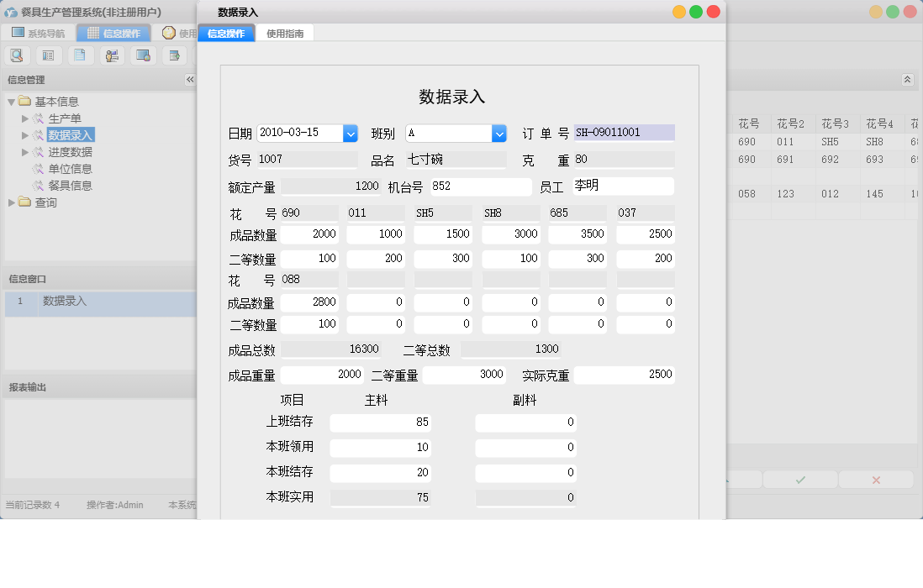923x588 pixels.
Task: Open the 班别 dropdown showing A
Action: pyautogui.click(x=500, y=133)
